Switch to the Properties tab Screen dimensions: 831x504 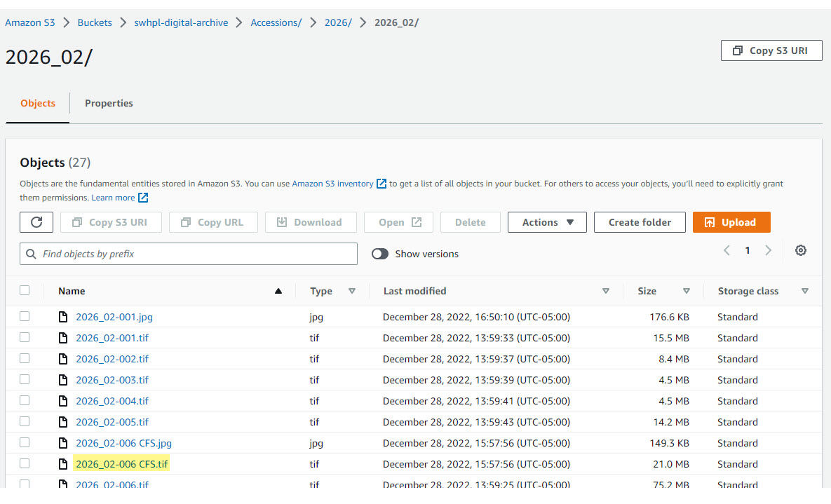(109, 103)
